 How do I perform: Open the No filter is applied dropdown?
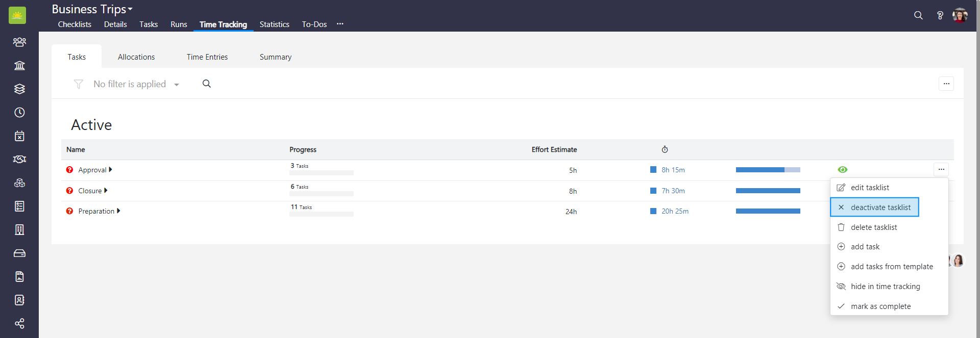136,84
